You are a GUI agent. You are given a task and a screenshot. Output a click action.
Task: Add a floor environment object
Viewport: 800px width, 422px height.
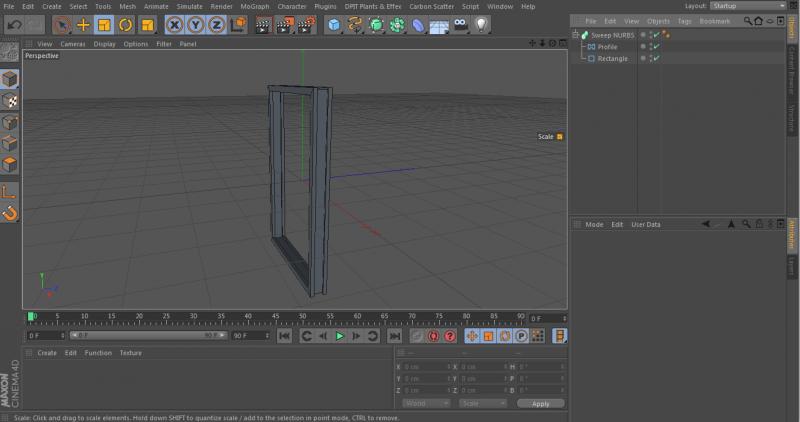point(439,24)
